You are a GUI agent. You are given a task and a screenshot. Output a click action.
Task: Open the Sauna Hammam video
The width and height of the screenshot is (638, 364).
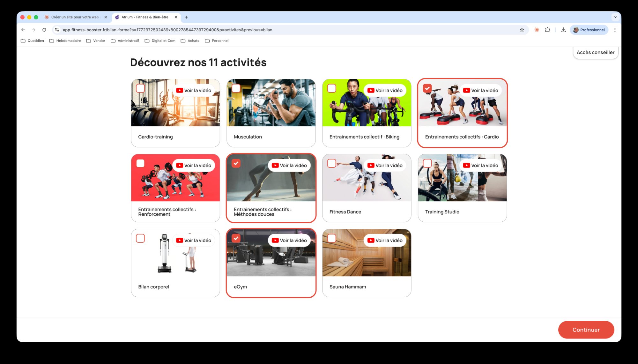(371, 240)
